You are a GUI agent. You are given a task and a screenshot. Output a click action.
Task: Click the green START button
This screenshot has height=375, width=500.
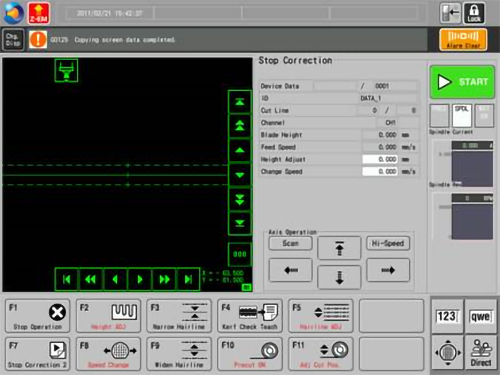pos(462,82)
